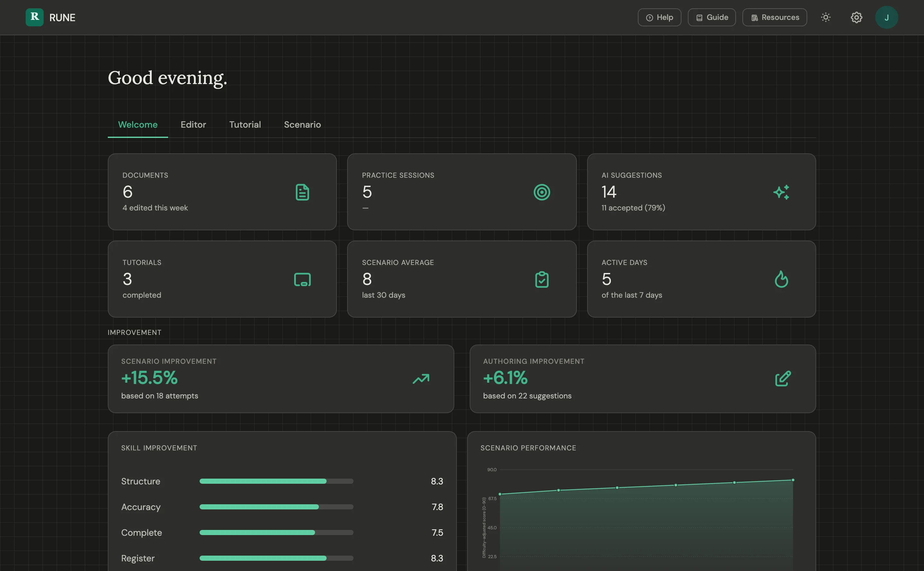
Task: Click 'last 30 days' text
Action: pyautogui.click(x=384, y=295)
